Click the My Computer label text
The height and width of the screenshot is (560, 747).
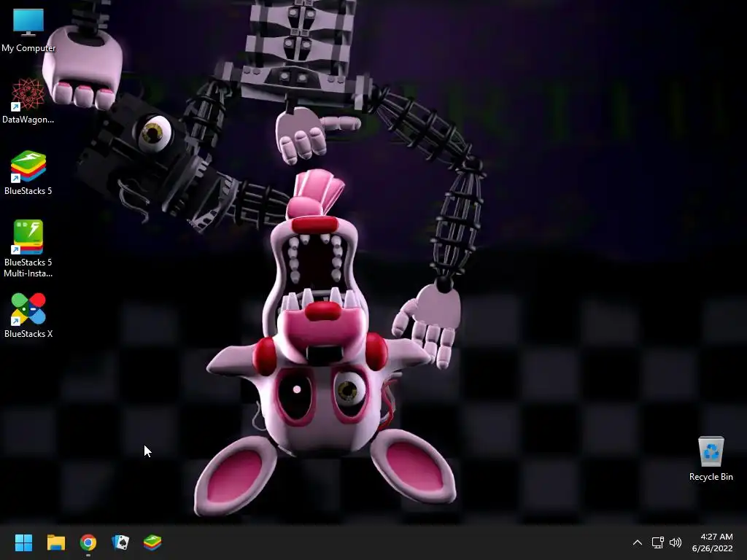point(28,48)
